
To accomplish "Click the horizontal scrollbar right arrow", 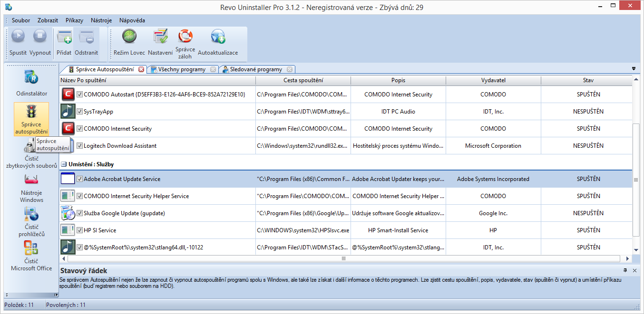I will (627, 259).
